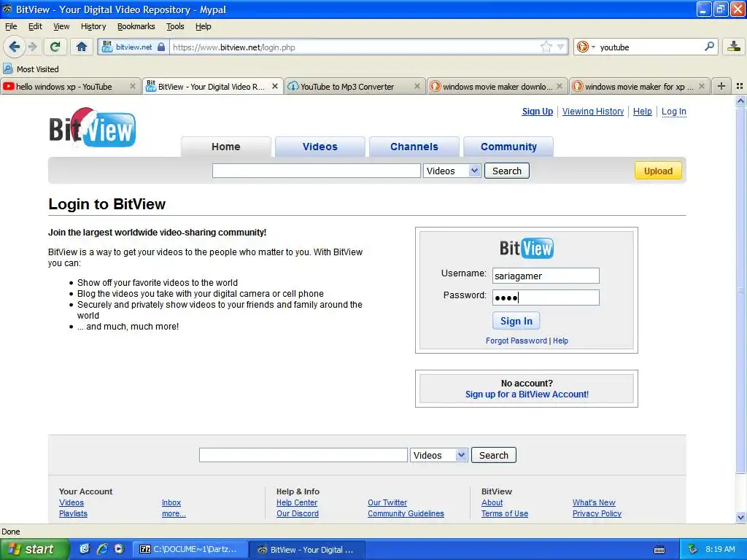
Task: Click the taskbar on-screen keyboard icon
Action: point(659,550)
